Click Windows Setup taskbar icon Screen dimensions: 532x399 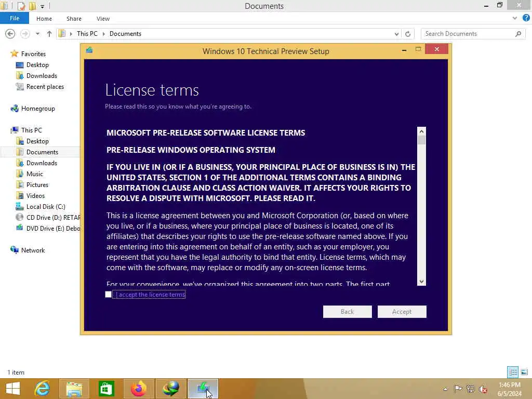[203, 389]
